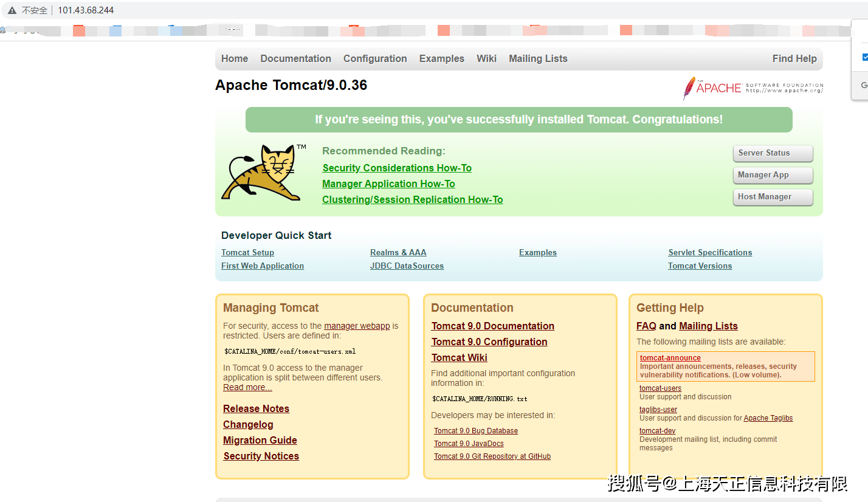This screenshot has width=868, height=502.
Task: Click the Manager App button
Action: (x=773, y=175)
